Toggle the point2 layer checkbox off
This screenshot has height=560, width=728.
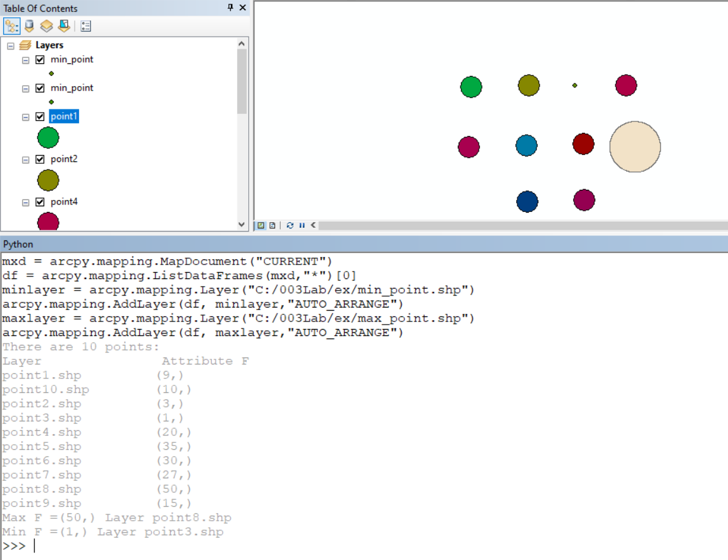[39, 159]
